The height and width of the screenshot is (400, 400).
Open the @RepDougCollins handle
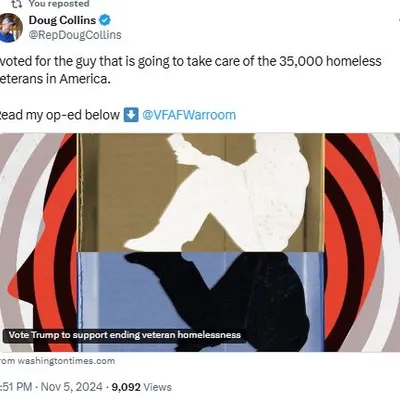tap(75, 35)
